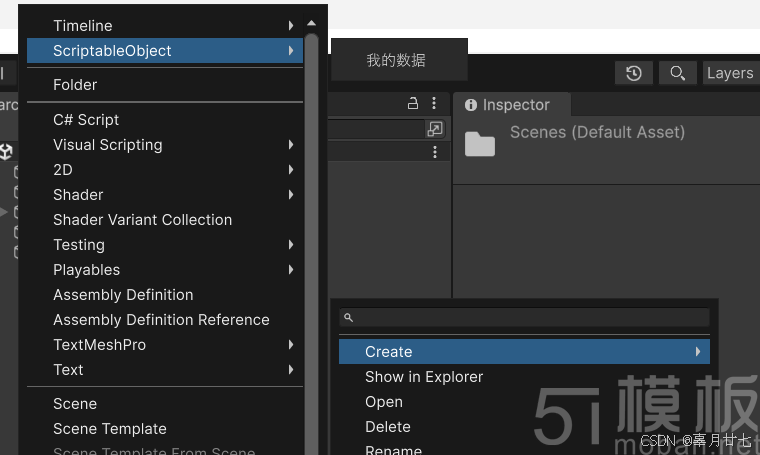Click the scroll-up arrow of Create menu
Image resolution: width=760 pixels, height=455 pixels.
pos(312,23)
